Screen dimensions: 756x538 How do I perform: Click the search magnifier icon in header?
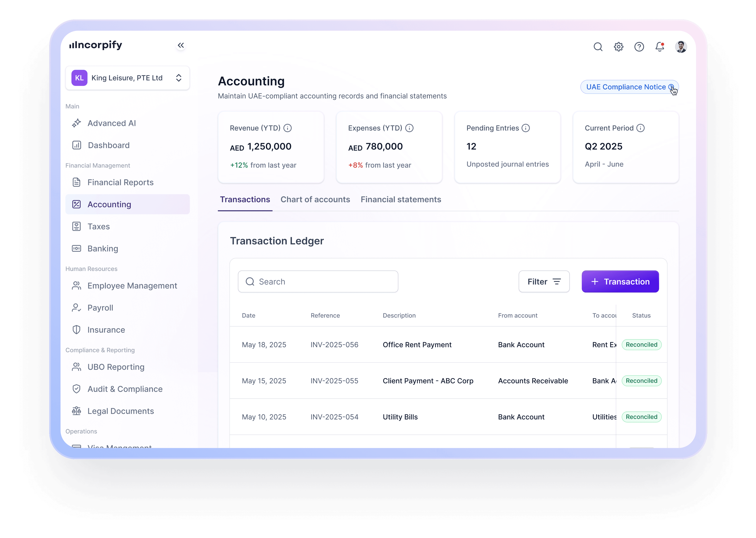598,47
